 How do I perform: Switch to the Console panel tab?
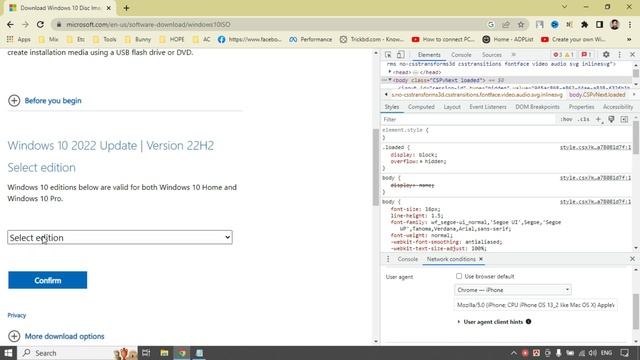(x=461, y=55)
